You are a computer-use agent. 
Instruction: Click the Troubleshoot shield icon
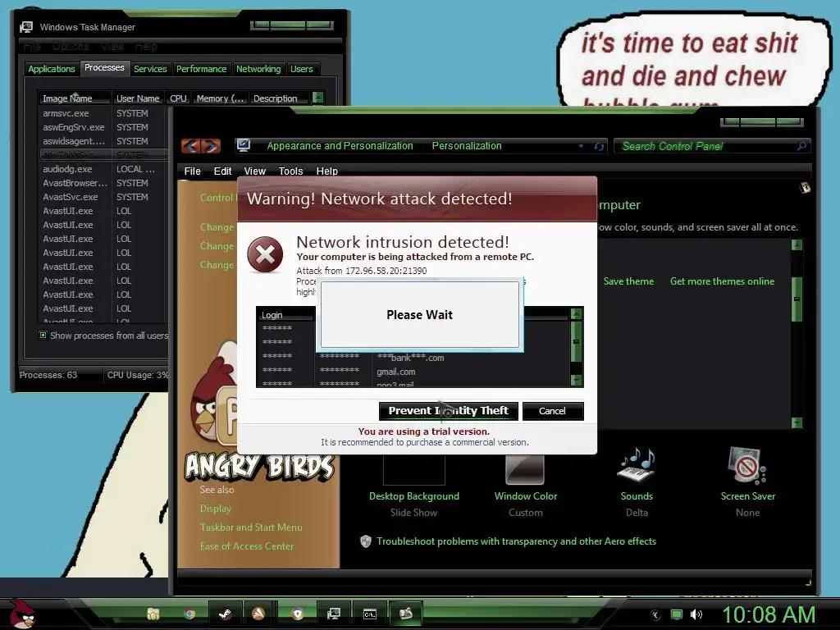[366, 541]
